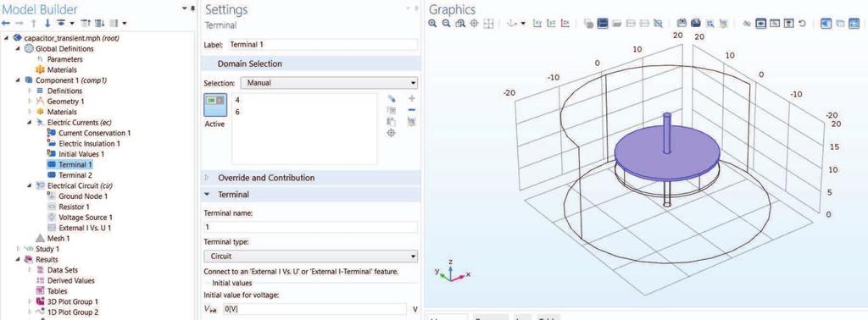Click the Clear Selection broom icon
The height and width of the screenshot is (320, 868).
pos(411,121)
